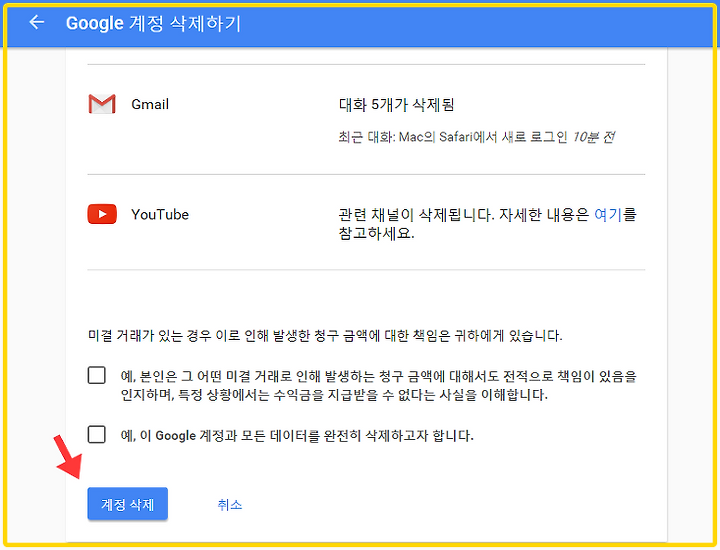
Task: Click the 대화 5개가 삭제됨 text
Action: [396, 105]
